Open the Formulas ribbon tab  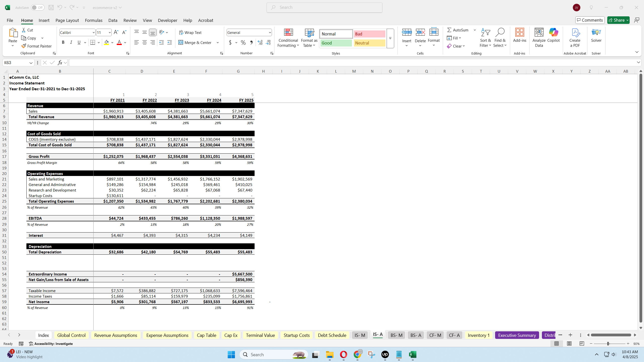point(94,20)
